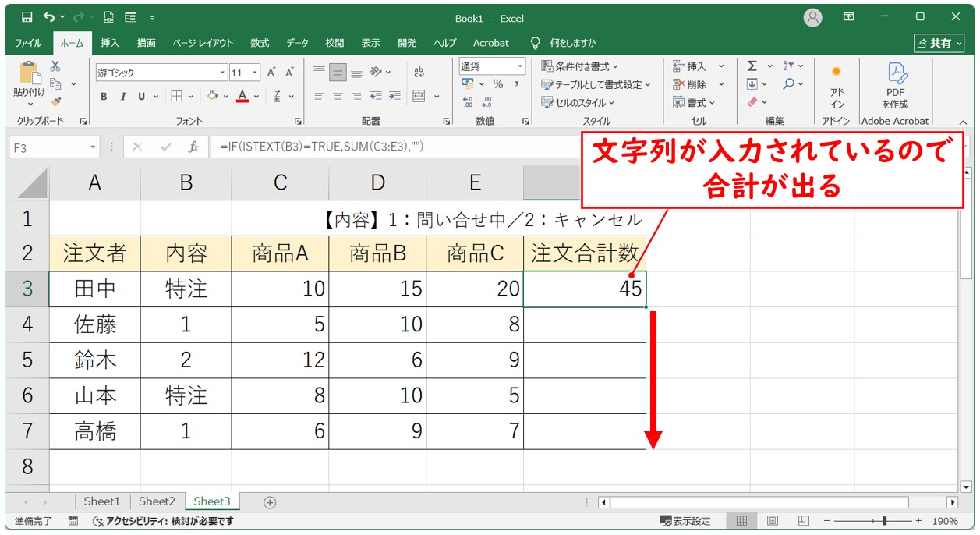
Task: Toggle center horizontal alignment
Action: pyautogui.click(x=338, y=97)
